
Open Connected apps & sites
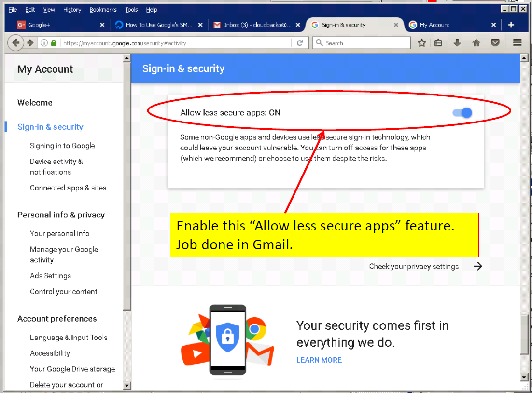(x=68, y=188)
